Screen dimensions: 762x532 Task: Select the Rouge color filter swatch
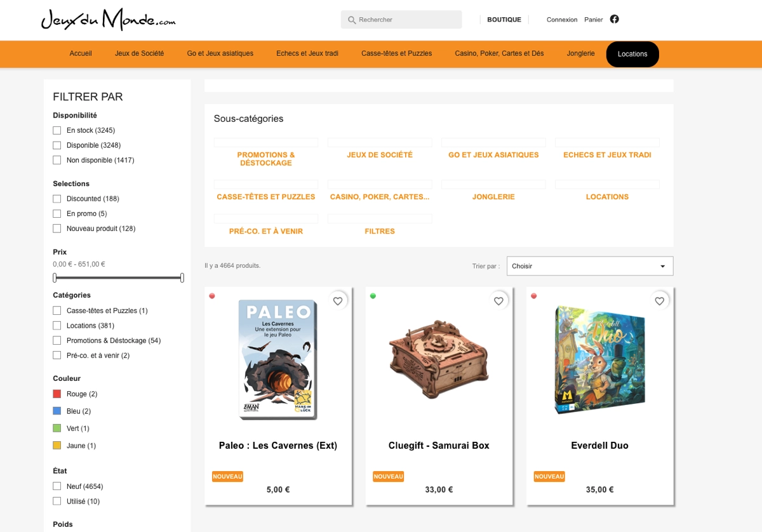click(x=57, y=394)
